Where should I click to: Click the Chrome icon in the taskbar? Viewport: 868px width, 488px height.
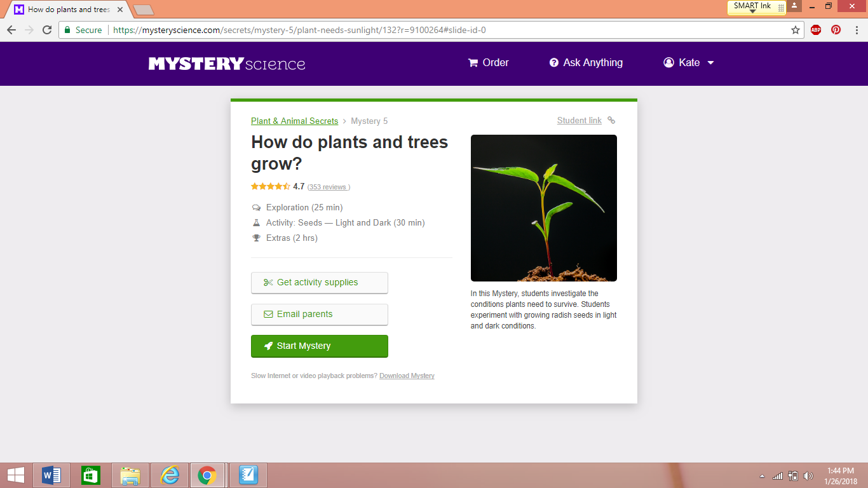tap(207, 475)
